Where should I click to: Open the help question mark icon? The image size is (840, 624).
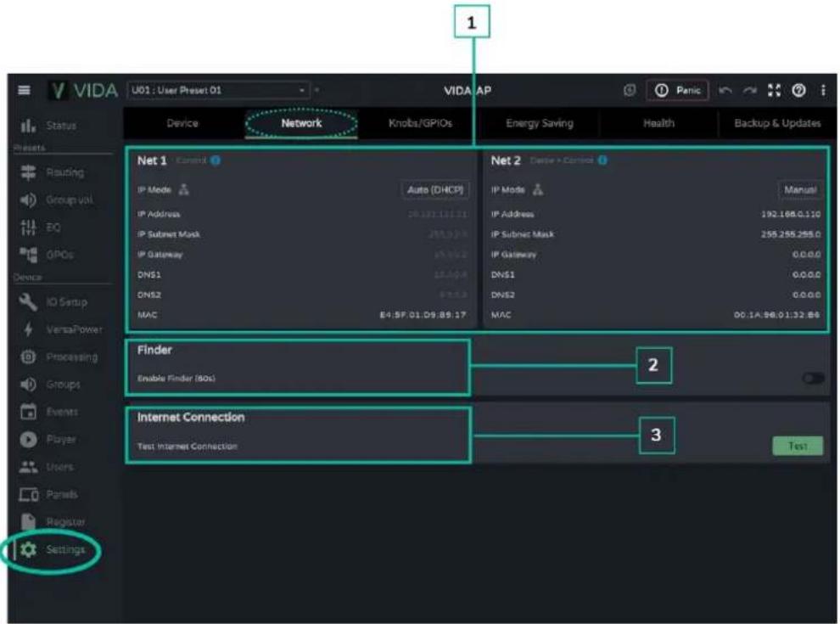(798, 90)
